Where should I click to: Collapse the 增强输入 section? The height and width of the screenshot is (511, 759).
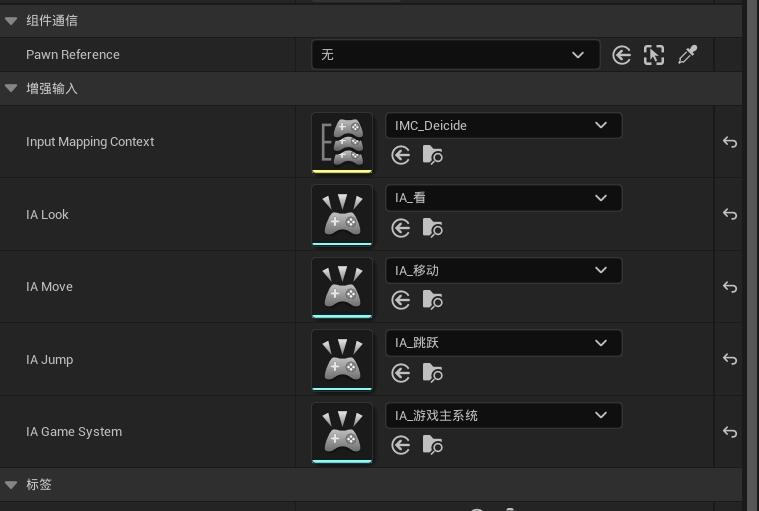tap(11, 88)
